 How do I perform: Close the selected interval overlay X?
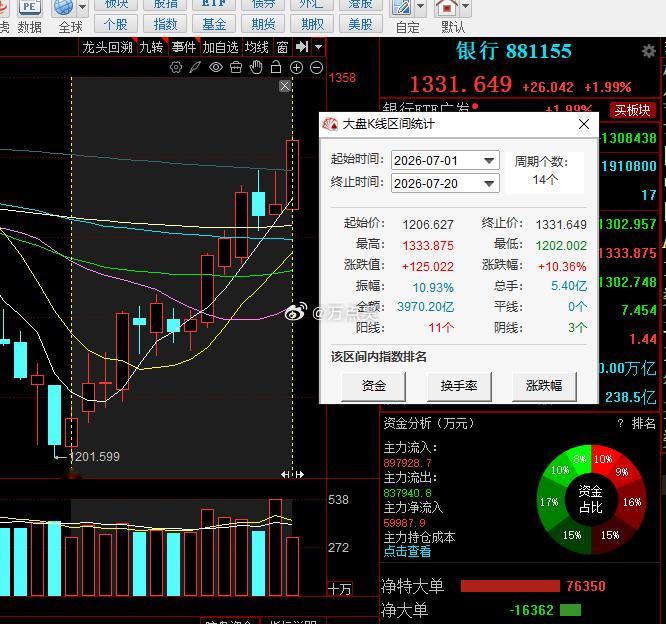pyautogui.click(x=285, y=86)
